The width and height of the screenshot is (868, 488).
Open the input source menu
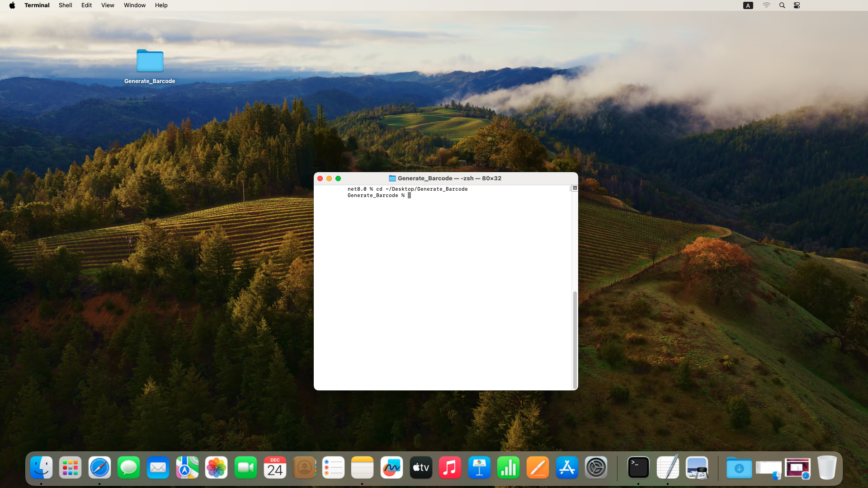click(x=748, y=5)
